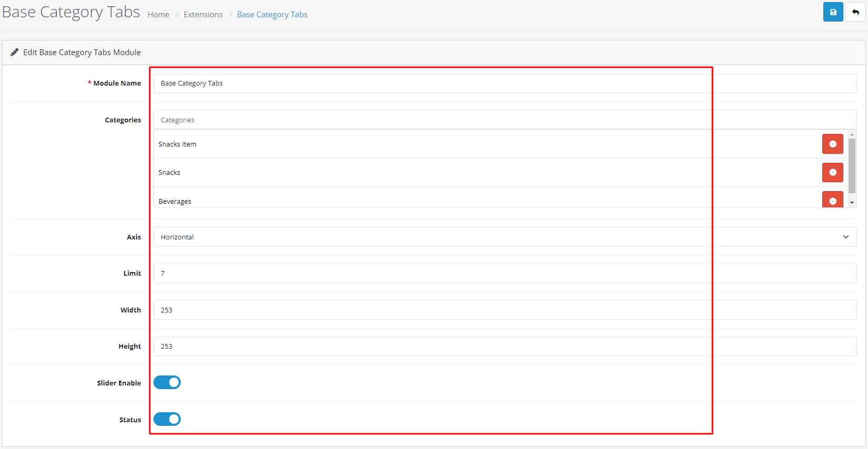The width and height of the screenshot is (868, 449).
Task: Click the categories list scrollbar thumb
Action: point(852,165)
